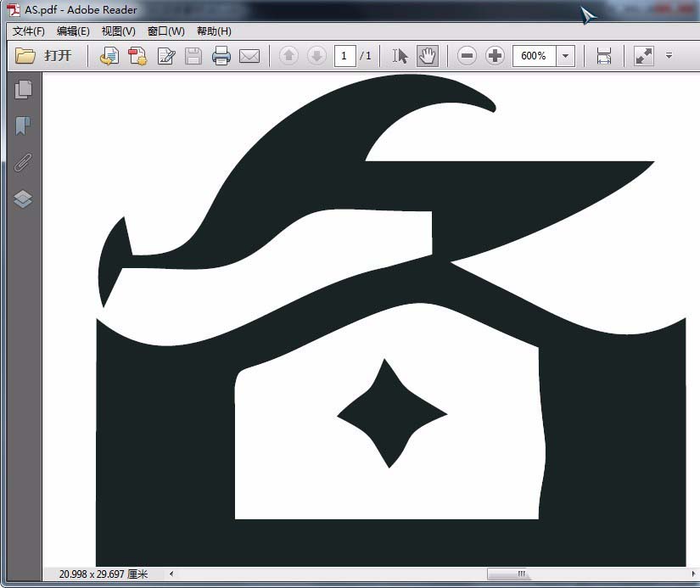The height and width of the screenshot is (588, 700).
Task: Open the 窗口(W) menu
Action: click(165, 31)
